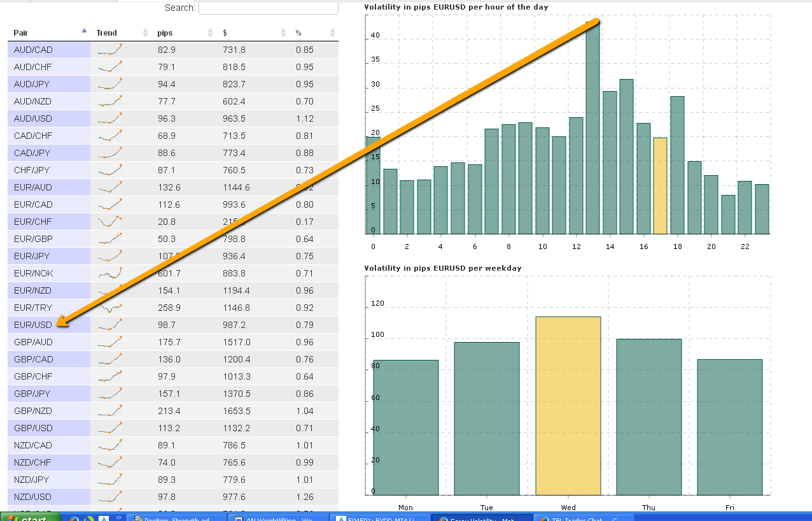Select the NZD/CHF pair
Viewport: 812px width, 521px height.
32,462
